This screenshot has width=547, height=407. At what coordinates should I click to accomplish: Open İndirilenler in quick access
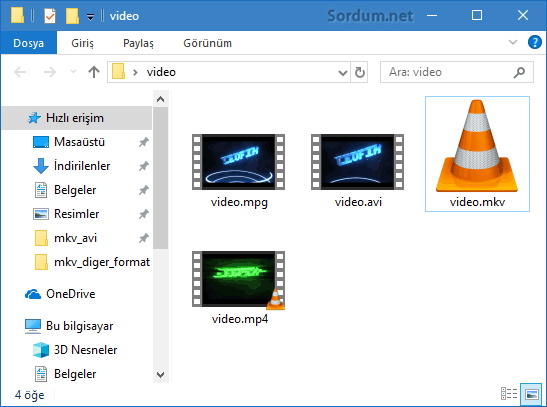82,166
